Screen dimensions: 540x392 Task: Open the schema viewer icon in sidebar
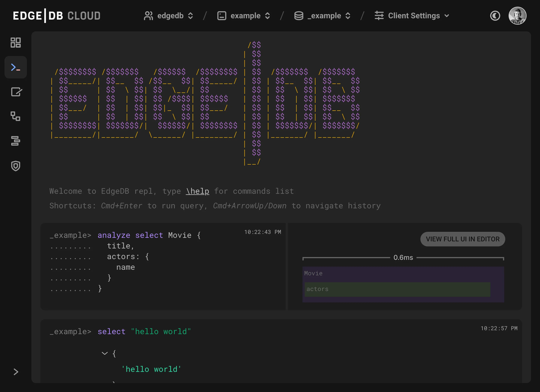(16, 116)
